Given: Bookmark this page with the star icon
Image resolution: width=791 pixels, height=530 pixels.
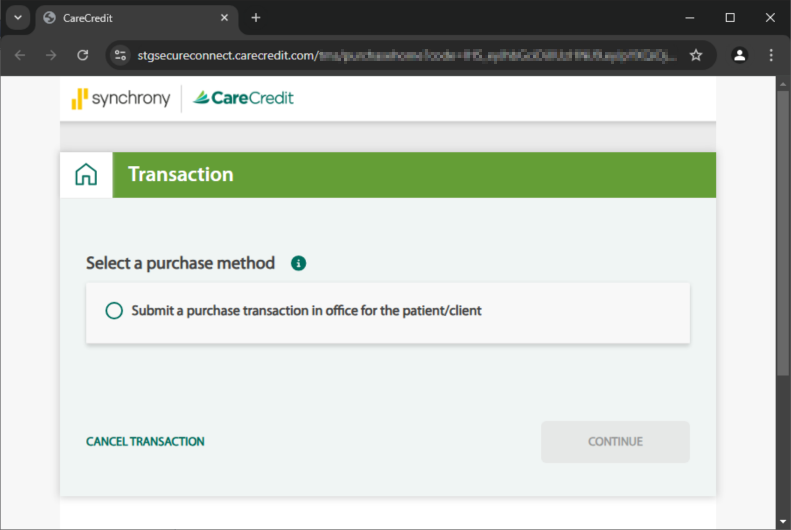Looking at the screenshot, I should pos(696,55).
